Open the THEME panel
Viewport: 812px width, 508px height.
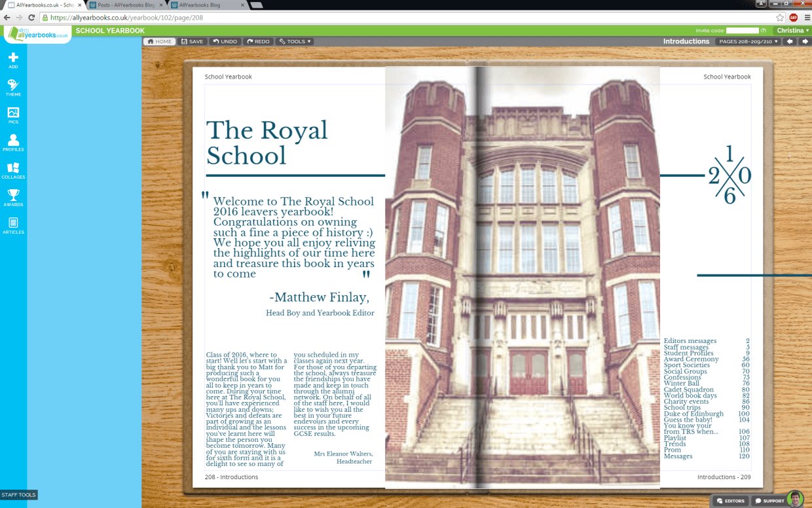click(13, 88)
